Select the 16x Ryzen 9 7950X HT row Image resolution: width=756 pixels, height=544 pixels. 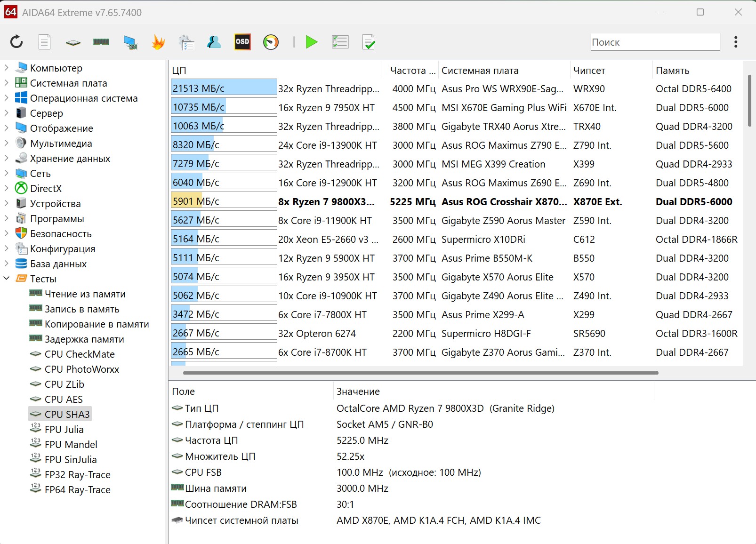coord(456,107)
